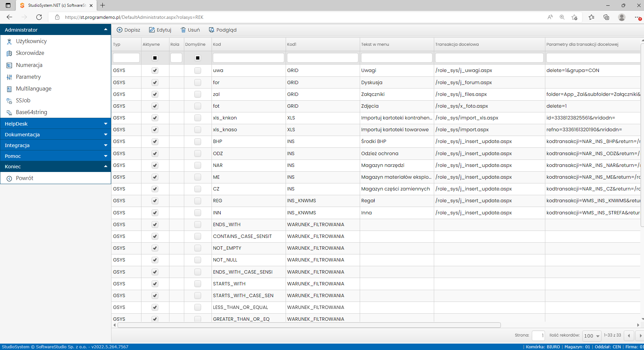Open Użytkownicy in the sidebar
The image size is (644, 350).
tap(31, 41)
